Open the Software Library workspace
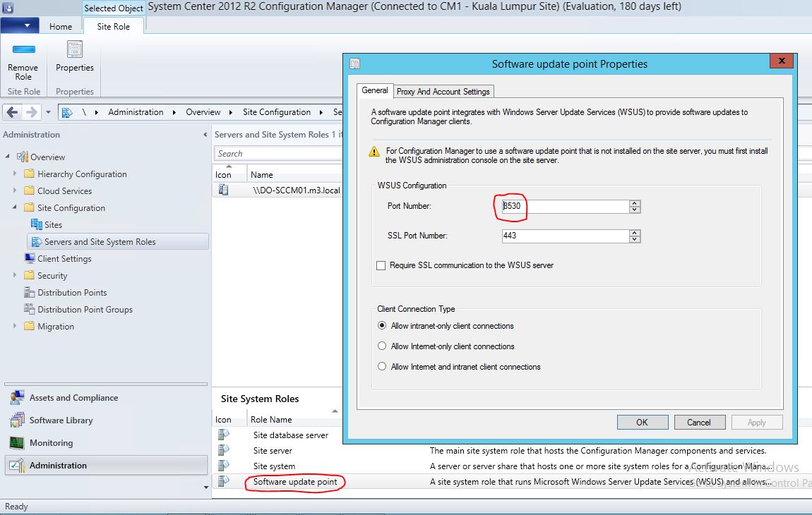 [61, 420]
